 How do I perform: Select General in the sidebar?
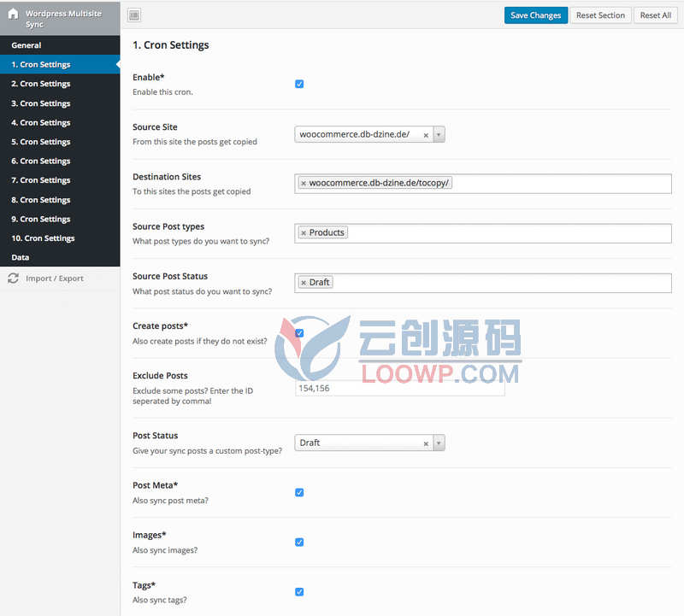[60, 45]
